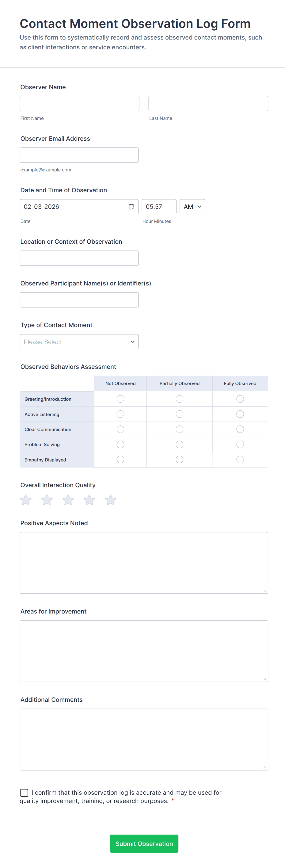This screenshot has width=285, height=868.
Task: Focus the Observer First Name field
Action: click(x=79, y=103)
